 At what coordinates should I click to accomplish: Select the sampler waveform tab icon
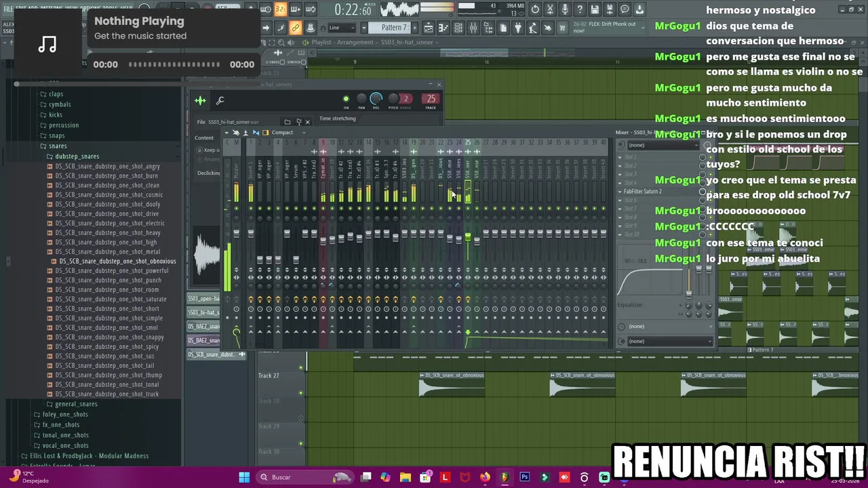(200, 101)
